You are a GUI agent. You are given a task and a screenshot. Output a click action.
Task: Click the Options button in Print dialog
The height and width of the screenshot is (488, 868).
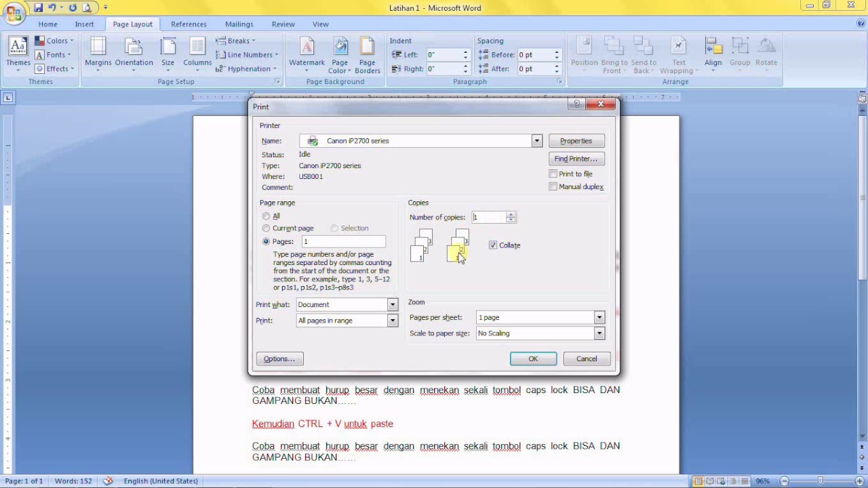click(x=279, y=359)
